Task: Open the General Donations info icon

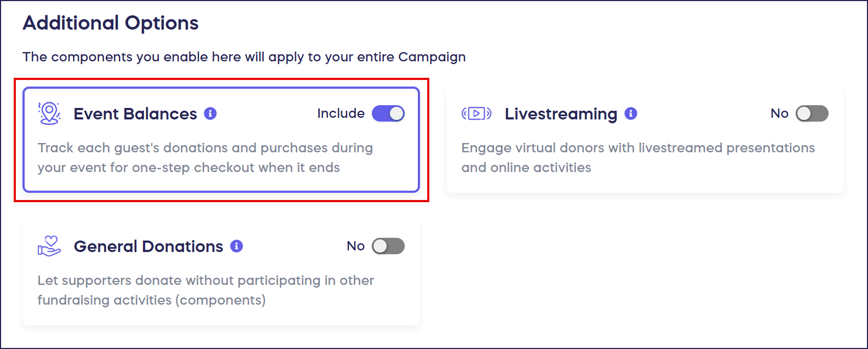Action: click(x=237, y=246)
